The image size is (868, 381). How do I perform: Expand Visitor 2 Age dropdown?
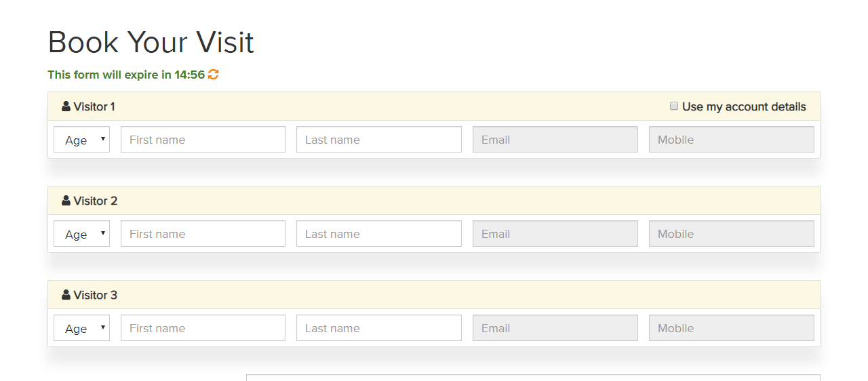pos(81,234)
